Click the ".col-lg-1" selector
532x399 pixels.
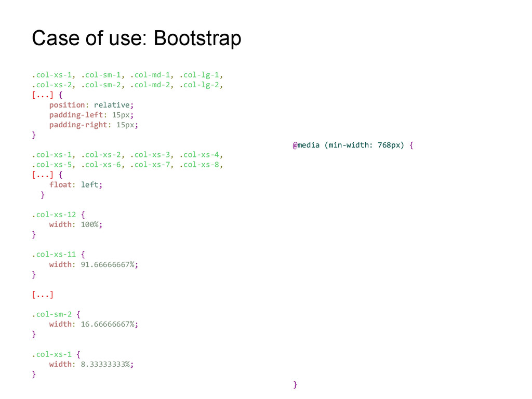tap(199, 75)
